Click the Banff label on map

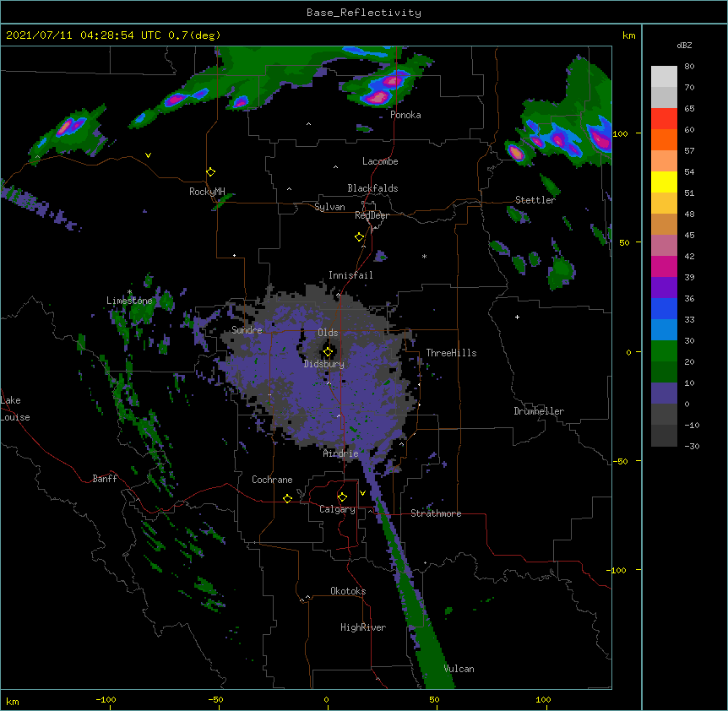pos(105,479)
